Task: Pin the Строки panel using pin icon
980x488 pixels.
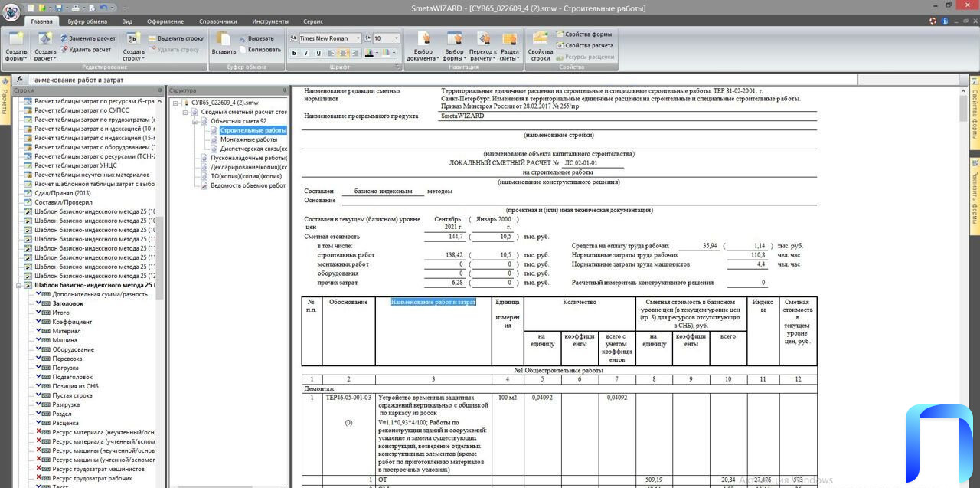Action: pos(159,90)
